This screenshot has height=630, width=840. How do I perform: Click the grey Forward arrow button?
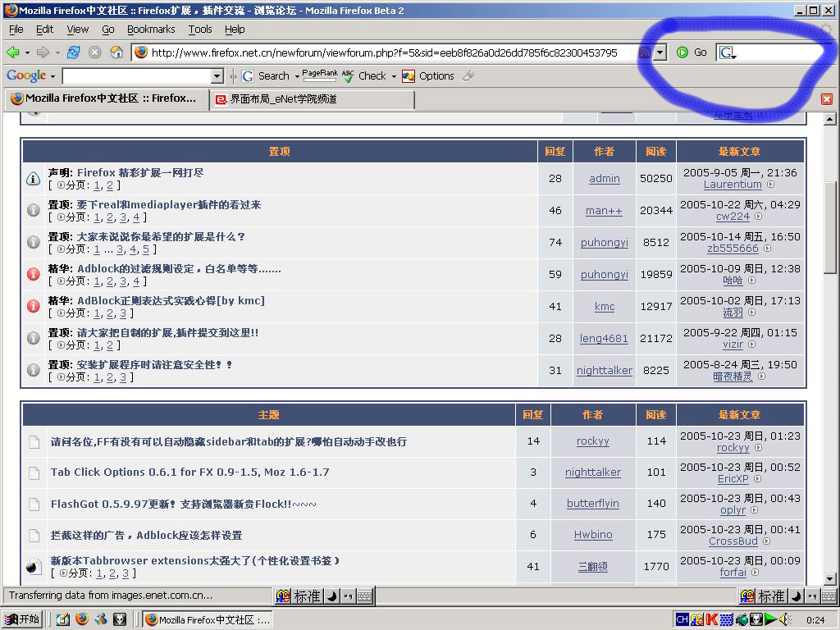43,52
